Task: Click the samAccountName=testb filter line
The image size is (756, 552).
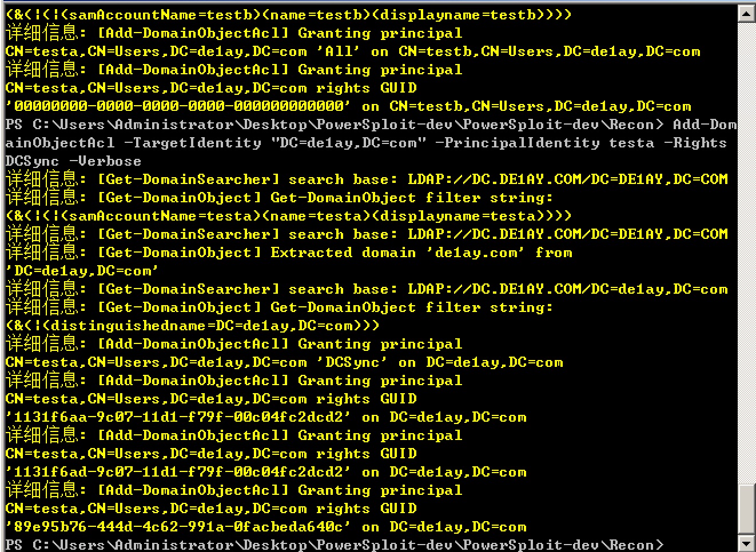Action: point(288,14)
